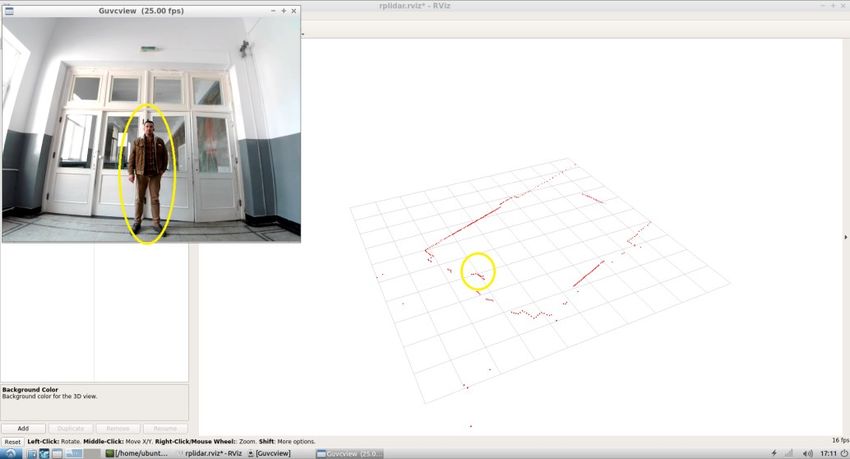Click the Add display button
The width and height of the screenshot is (850, 459).
coord(23,429)
